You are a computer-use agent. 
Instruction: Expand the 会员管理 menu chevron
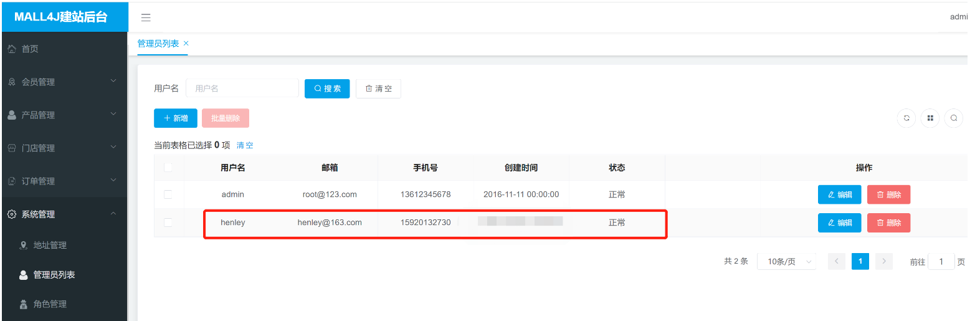[113, 81]
